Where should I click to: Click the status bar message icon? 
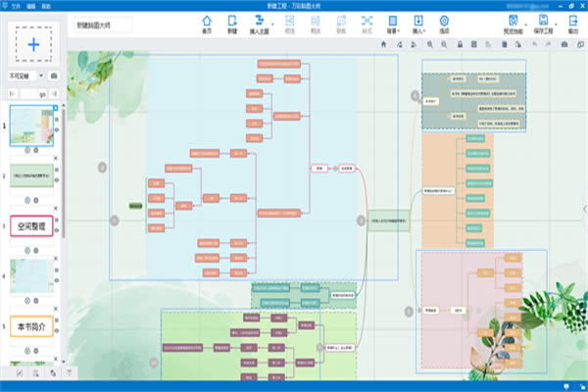point(566,386)
